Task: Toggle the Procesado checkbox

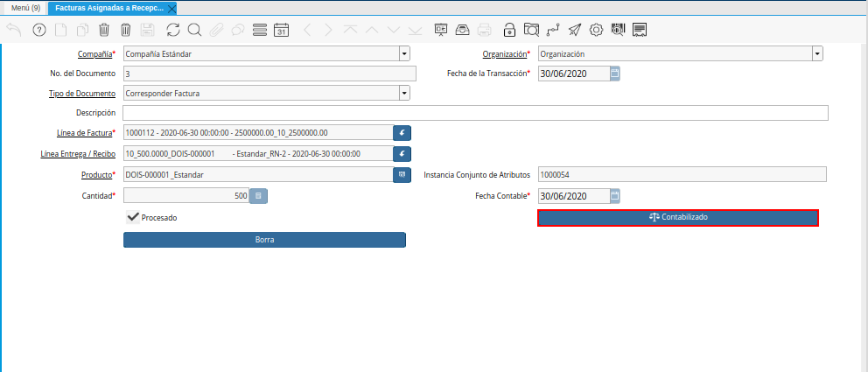Action: [x=133, y=218]
